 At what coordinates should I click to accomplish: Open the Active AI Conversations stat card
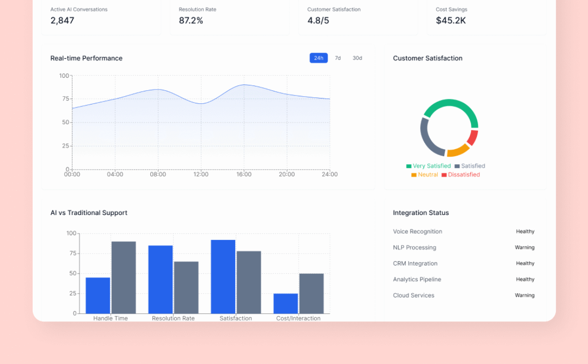pos(102,17)
